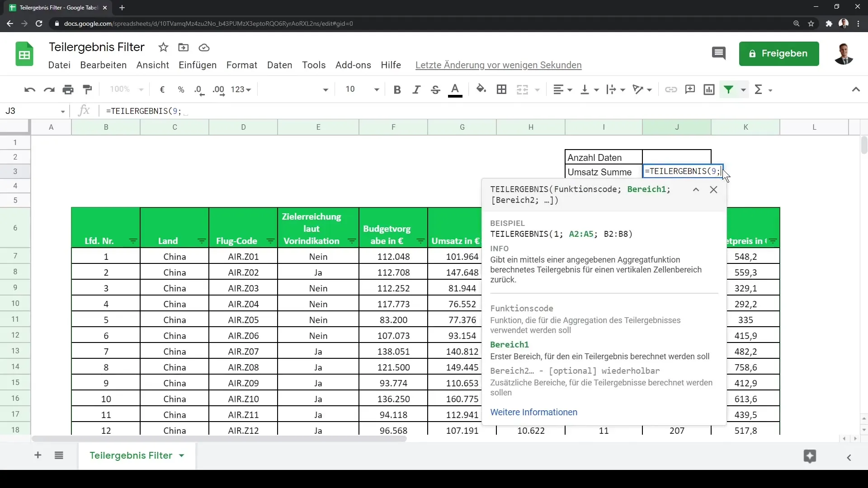The width and height of the screenshot is (868, 488).
Task: Open filter on Flug-Code column
Action: coord(270,241)
